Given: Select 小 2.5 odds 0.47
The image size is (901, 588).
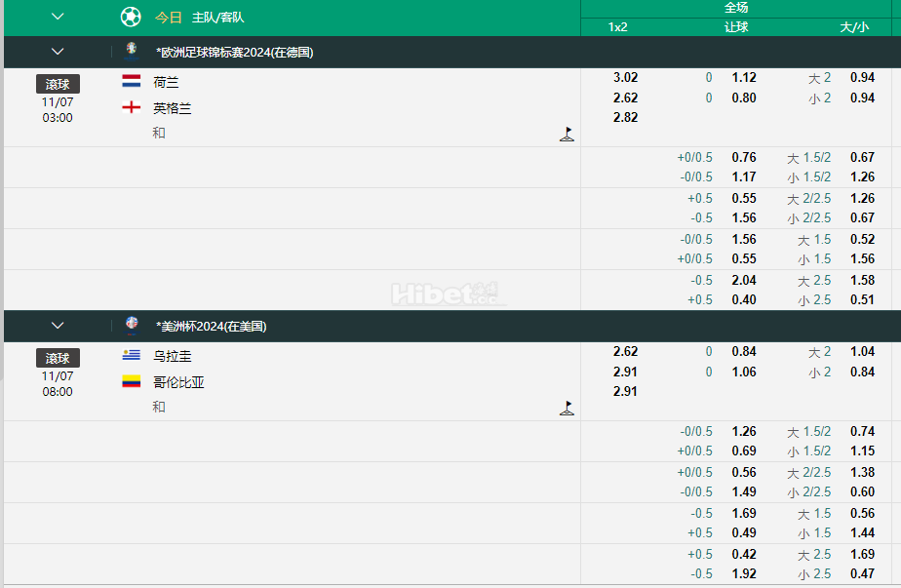Looking at the screenshot, I should [x=863, y=574].
